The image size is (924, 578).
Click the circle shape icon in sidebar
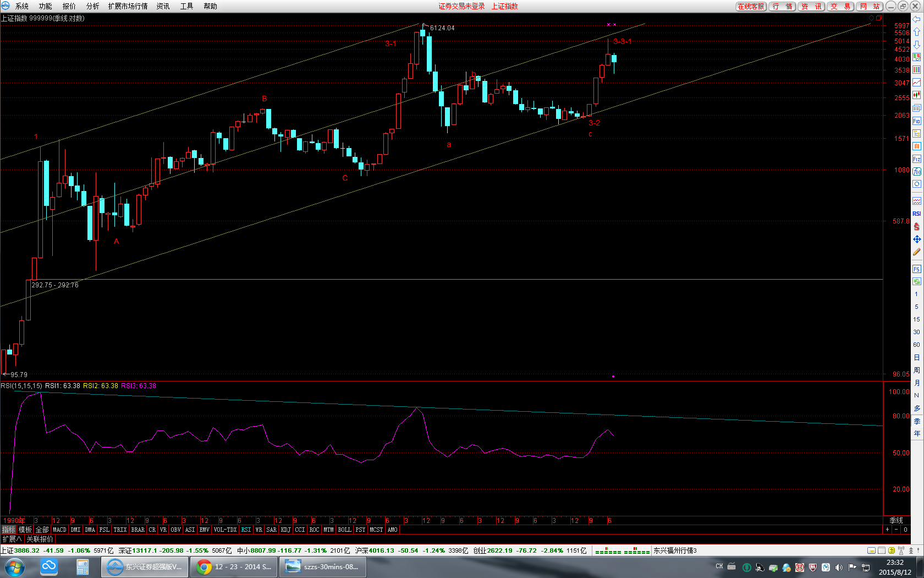[917, 184]
